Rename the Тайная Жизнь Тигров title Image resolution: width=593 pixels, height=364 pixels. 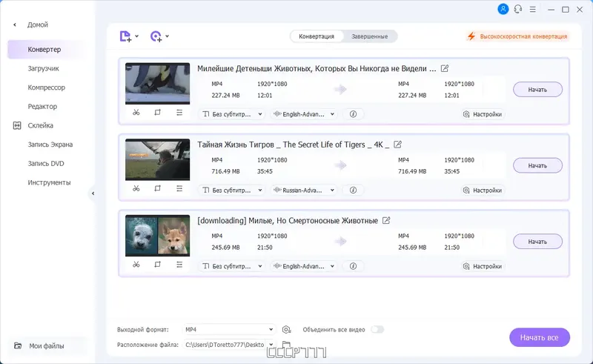point(397,144)
